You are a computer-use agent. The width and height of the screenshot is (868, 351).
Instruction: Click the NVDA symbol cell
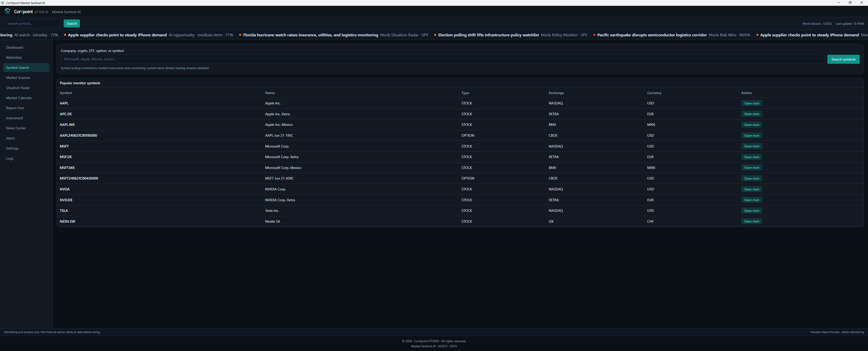coord(65,189)
